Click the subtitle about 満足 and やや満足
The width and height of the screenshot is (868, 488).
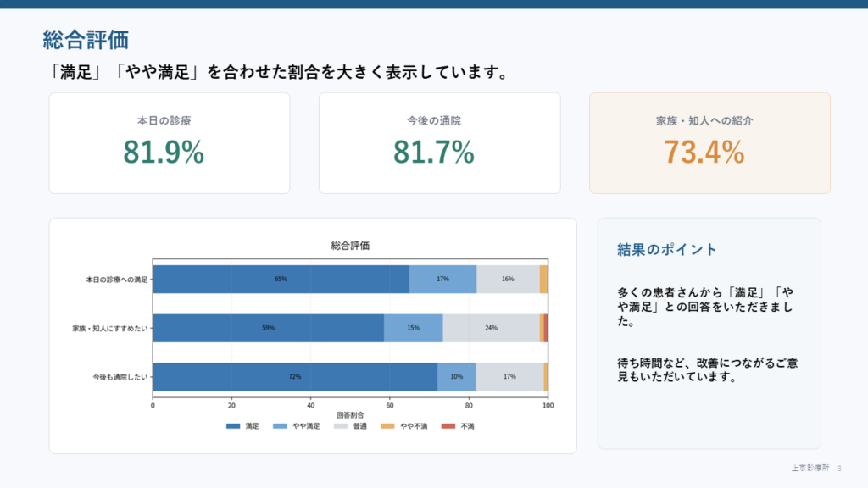277,72
